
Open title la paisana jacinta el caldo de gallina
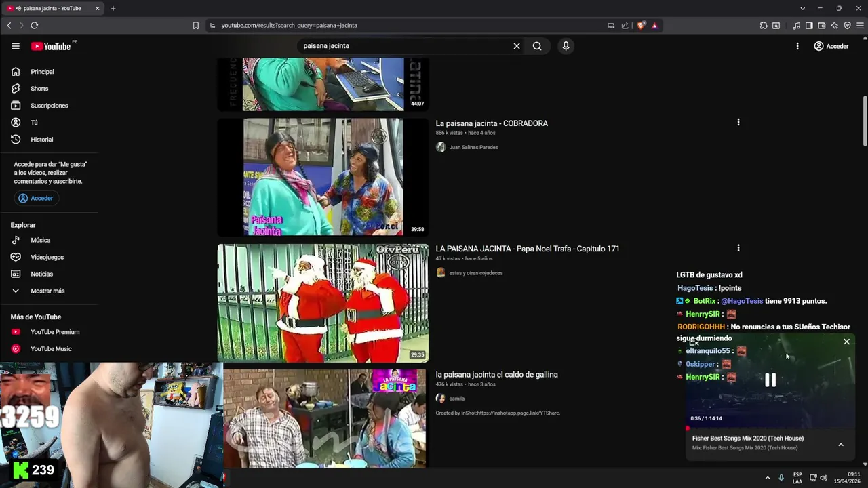tap(496, 375)
